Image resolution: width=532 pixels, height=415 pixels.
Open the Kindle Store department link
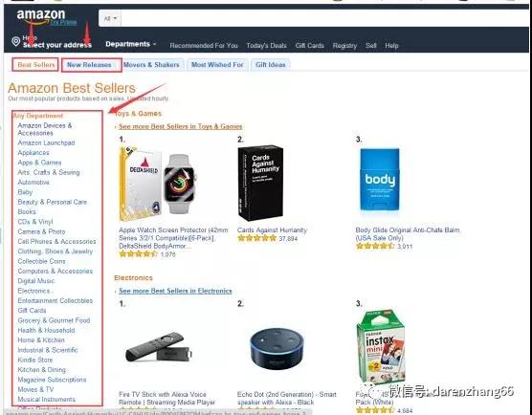pos(35,360)
